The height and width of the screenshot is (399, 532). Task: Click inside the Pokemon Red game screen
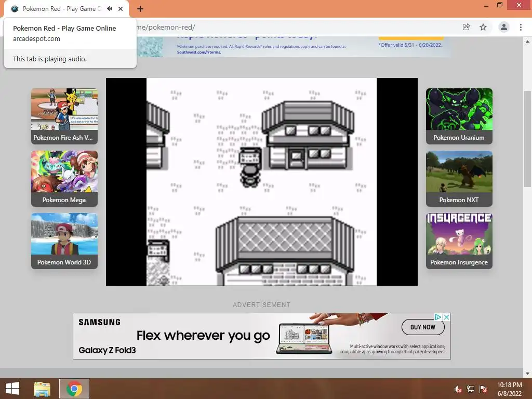click(262, 182)
